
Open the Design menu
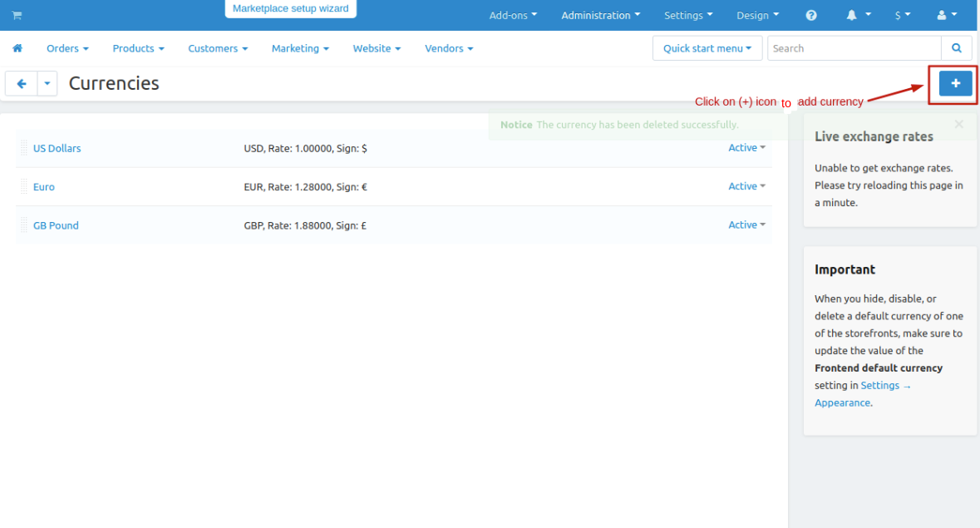coord(757,15)
